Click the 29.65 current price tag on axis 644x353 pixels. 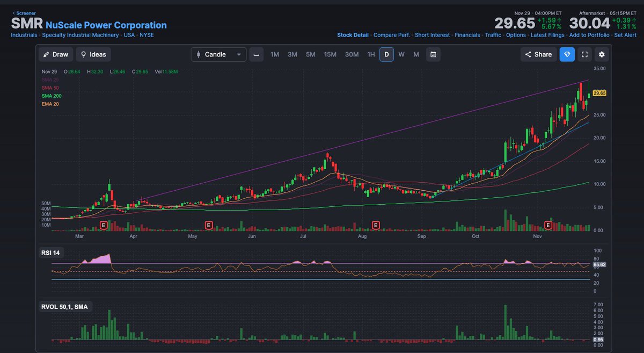pos(599,93)
